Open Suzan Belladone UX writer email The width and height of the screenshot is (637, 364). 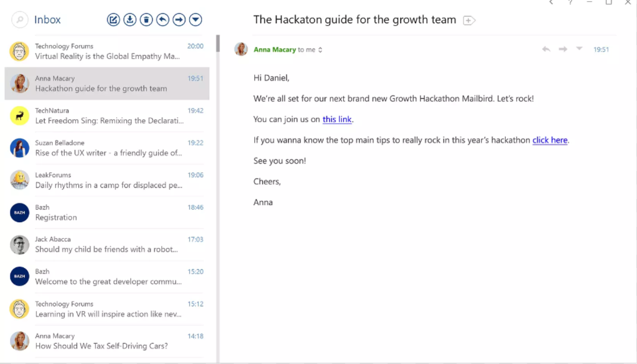[x=107, y=148]
